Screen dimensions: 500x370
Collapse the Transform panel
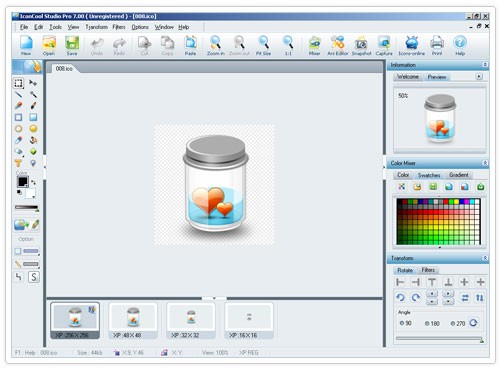pos(485,258)
